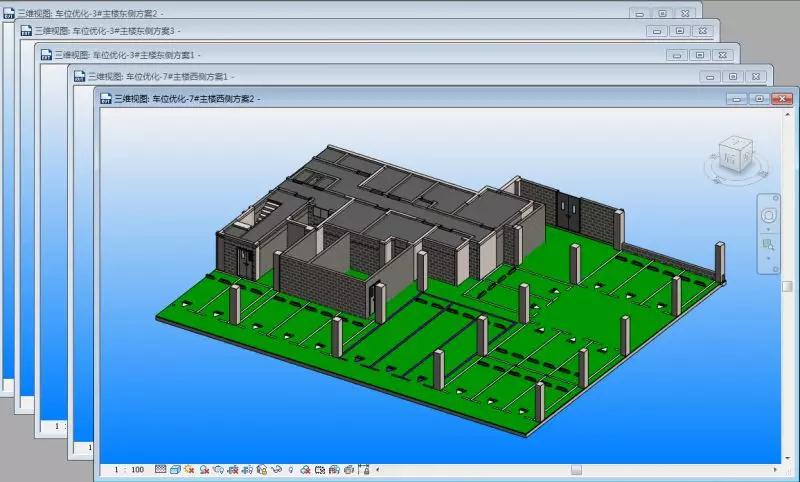Viewport: 800px width, 482px height.
Task: Toggle the Crop View icon
Action: coord(233,469)
